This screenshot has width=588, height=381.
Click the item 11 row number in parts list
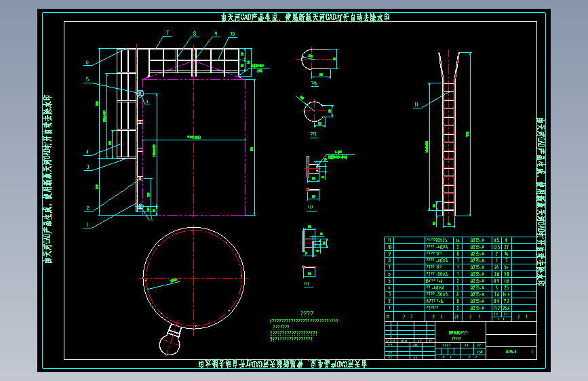point(389,240)
